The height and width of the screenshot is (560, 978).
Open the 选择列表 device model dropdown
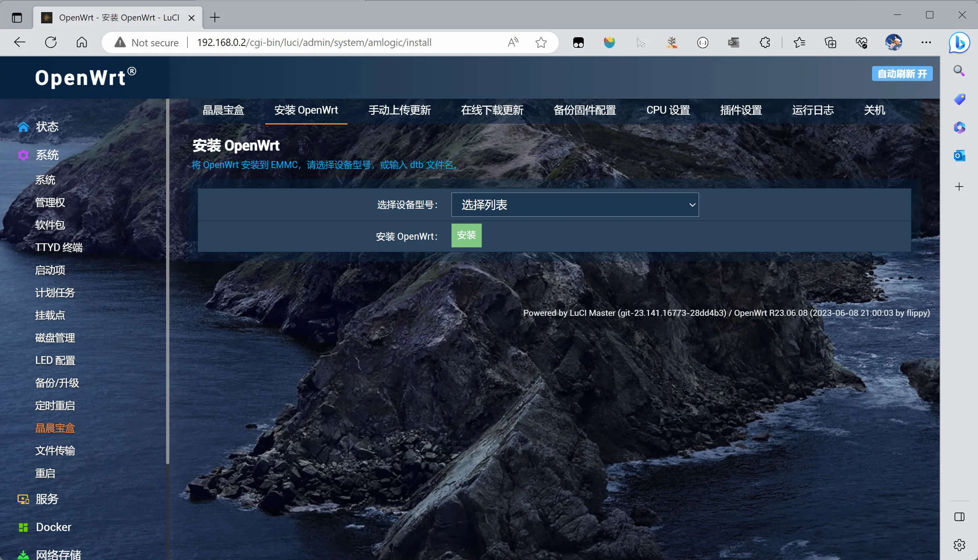(574, 205)
